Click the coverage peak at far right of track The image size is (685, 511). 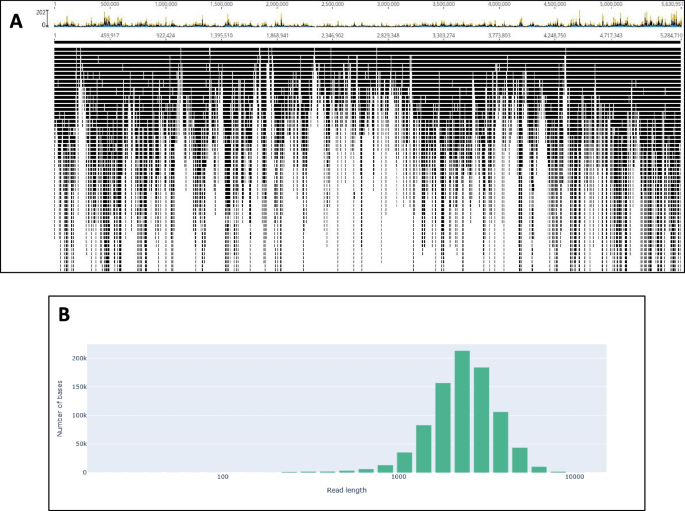667,15
